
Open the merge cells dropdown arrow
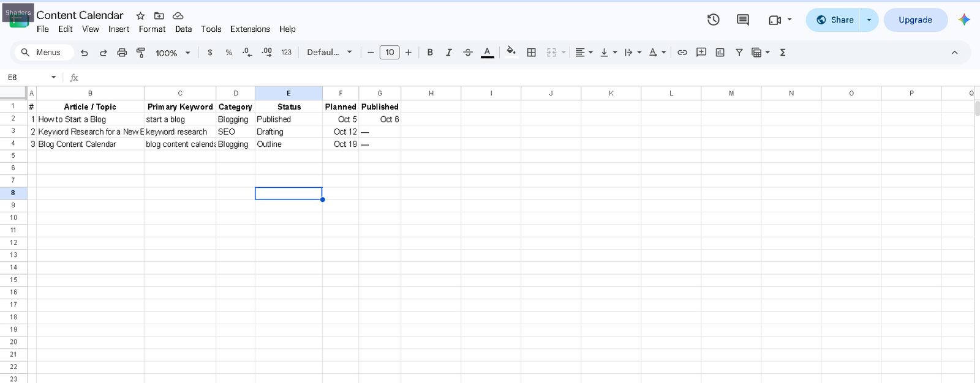(x=563, y=53)
